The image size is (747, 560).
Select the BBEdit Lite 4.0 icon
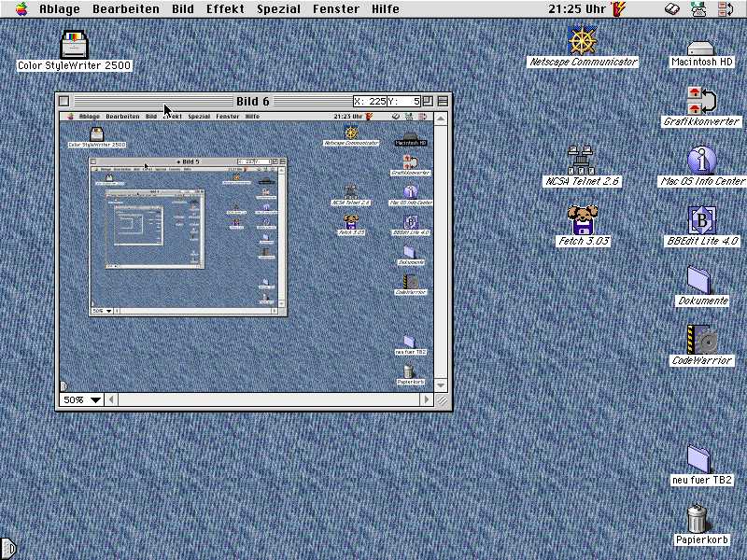701,220
